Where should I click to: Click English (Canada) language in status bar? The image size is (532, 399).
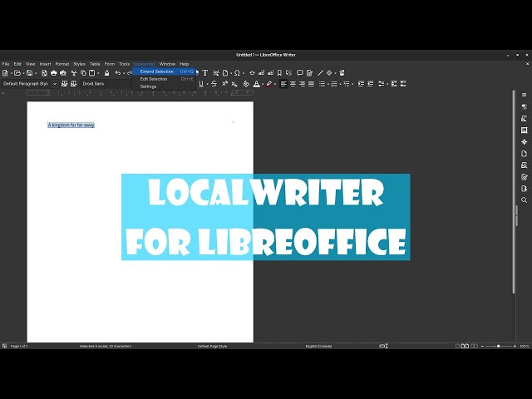coord(318,346)
